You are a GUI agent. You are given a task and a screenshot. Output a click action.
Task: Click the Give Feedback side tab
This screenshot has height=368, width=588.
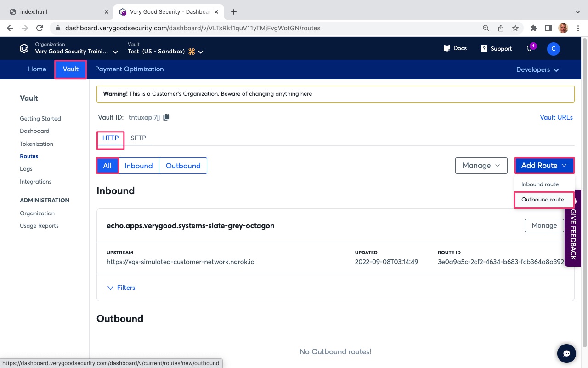pyautogui.click(x=573, y=229)
